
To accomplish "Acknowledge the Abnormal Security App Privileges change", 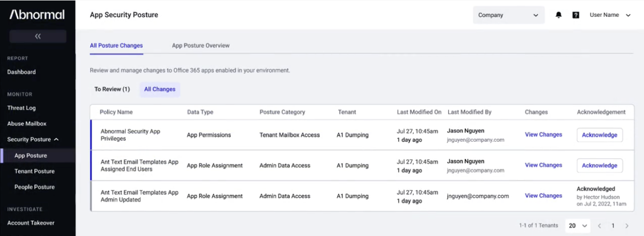I will click(599, 135).
